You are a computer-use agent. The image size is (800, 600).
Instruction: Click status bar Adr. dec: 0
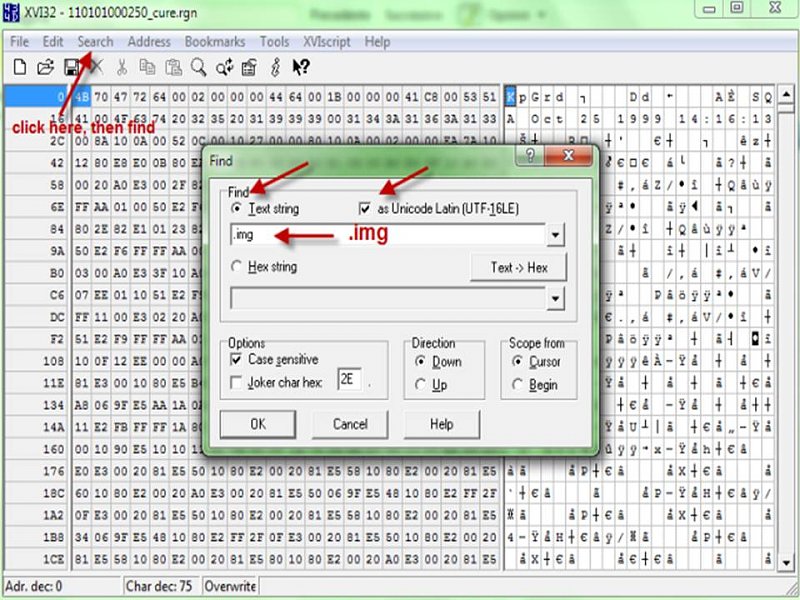pyautogui.click(x=34, y=586)
